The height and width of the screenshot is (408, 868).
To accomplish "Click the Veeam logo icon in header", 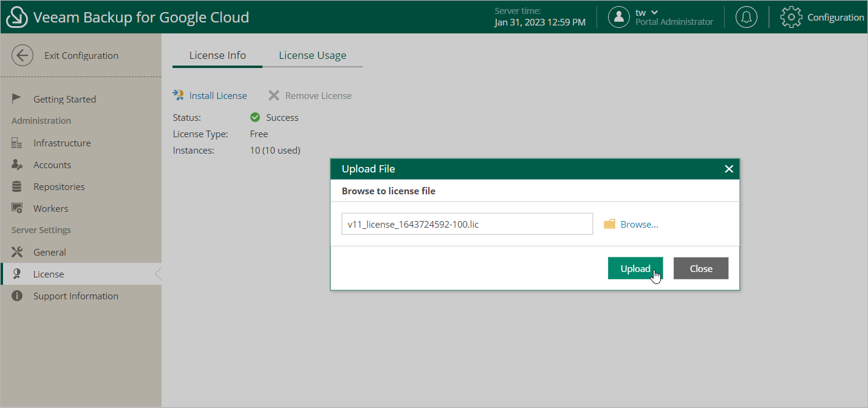I will point(17,17).
